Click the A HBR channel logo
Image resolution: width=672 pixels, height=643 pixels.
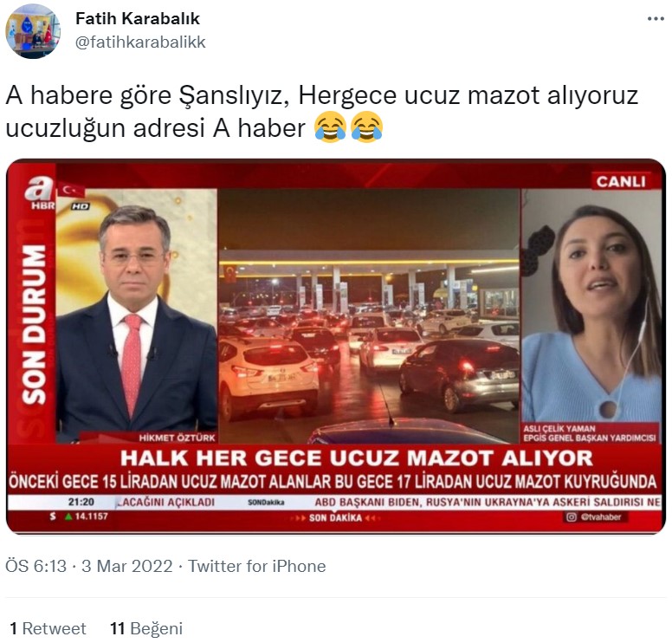[41, 193]
